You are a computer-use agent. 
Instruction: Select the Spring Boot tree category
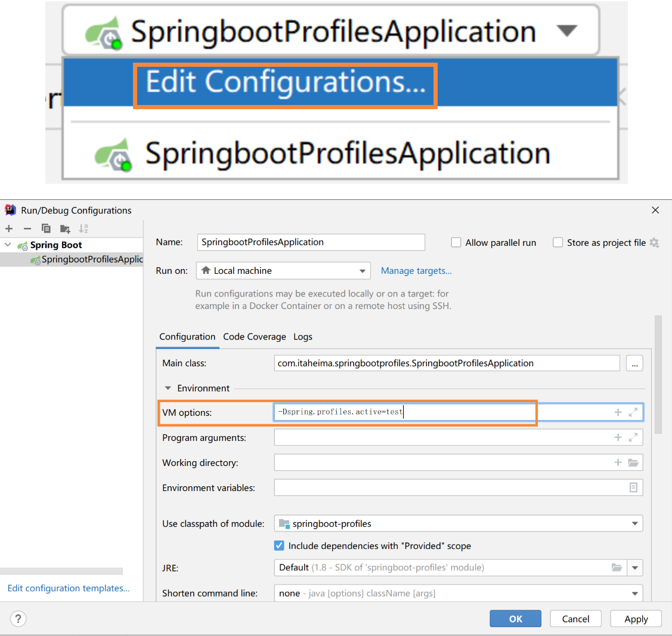55,245
